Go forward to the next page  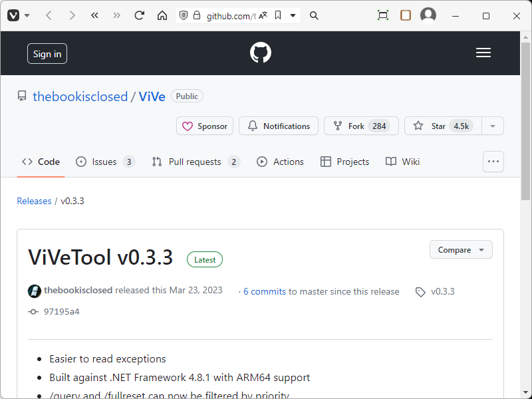72,15
